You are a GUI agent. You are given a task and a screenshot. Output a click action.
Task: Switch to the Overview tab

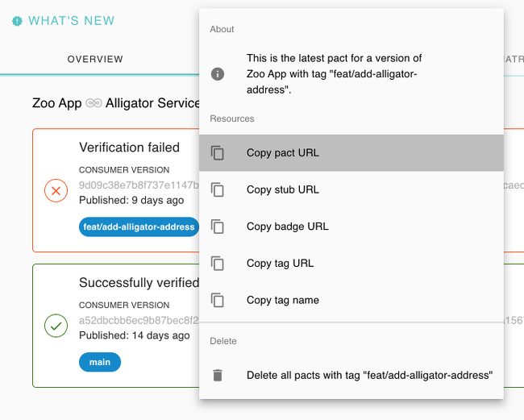coord(95,59)
